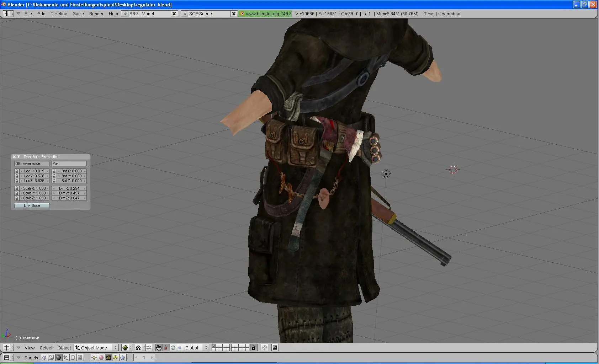Select the Shading context sphere icon
The height and width of the screenshot is (364, 599).
pyautogui.click(x=58, y=358)
